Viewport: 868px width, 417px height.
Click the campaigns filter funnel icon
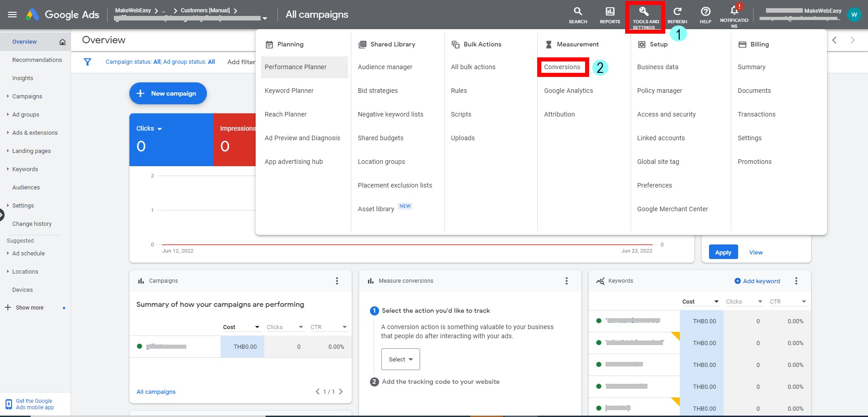(x=87, y=62)
